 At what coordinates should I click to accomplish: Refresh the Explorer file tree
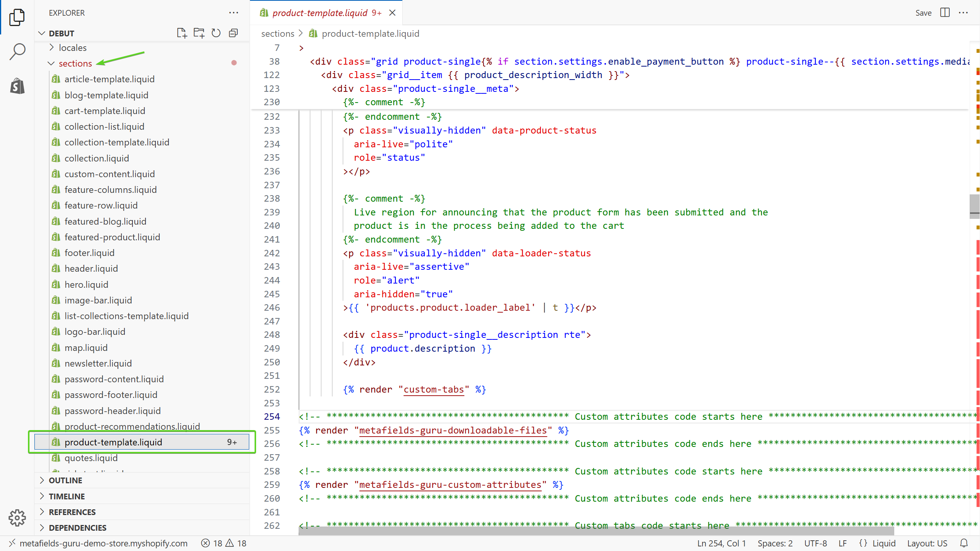pyautogui.click(x=216, y=33)
